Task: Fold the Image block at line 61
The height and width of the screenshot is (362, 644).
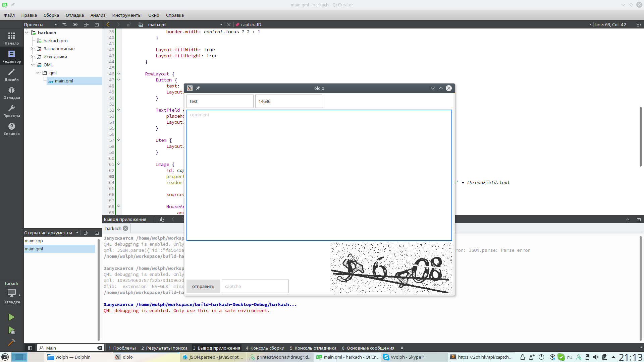Action: click(x=118, y=164)
